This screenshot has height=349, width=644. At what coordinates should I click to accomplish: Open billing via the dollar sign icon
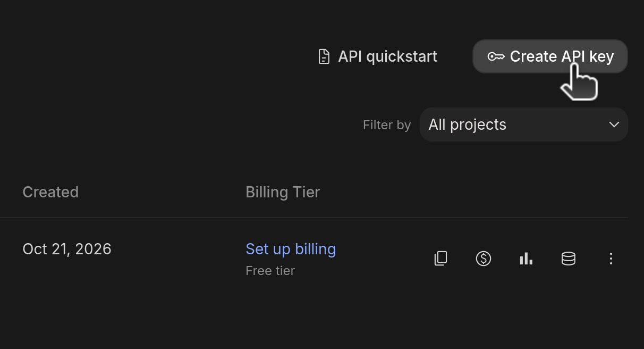483,259
